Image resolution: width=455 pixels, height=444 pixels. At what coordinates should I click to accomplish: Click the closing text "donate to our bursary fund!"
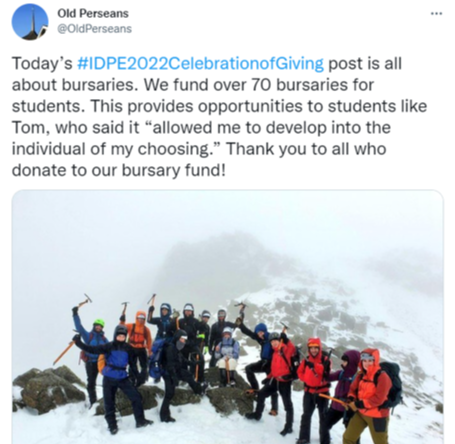coord(119,170)
